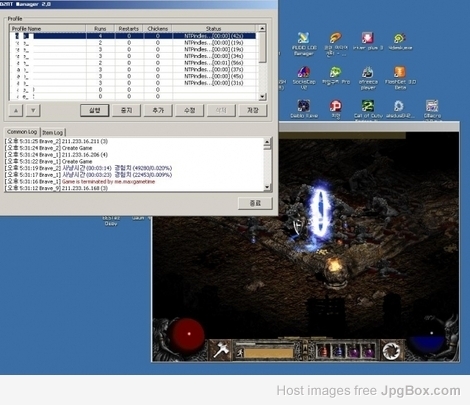Click the 종료 (exit) button
Screen dimensions: 470x405
255,203
